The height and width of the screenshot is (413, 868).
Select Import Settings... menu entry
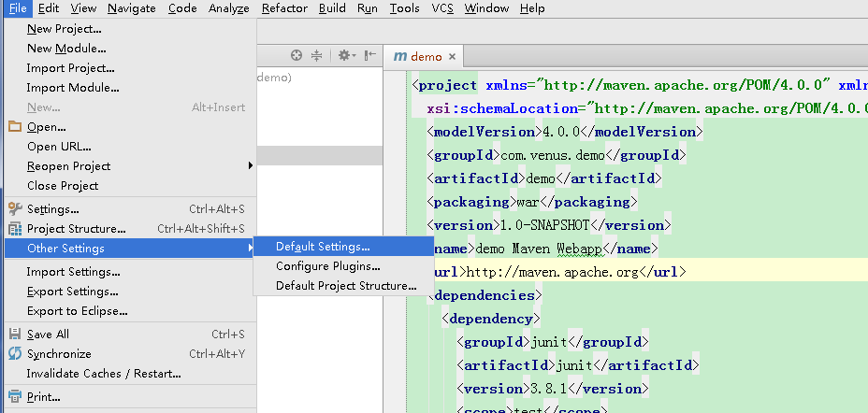point(131,272)
